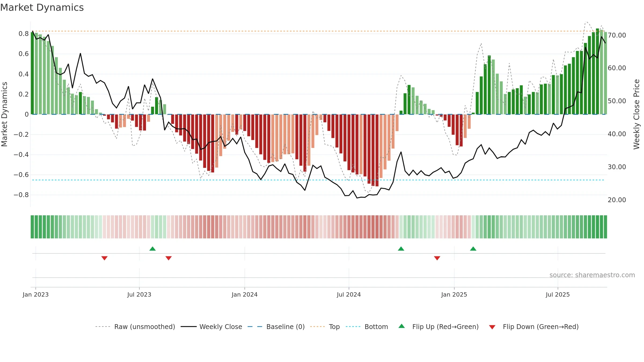
Task: Click the 50.00 price tick label
Action: click(x=617, y=101)
